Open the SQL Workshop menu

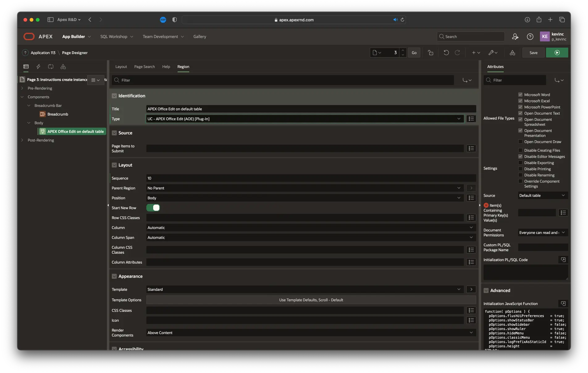pyautogui.click(x=116, y=36)
